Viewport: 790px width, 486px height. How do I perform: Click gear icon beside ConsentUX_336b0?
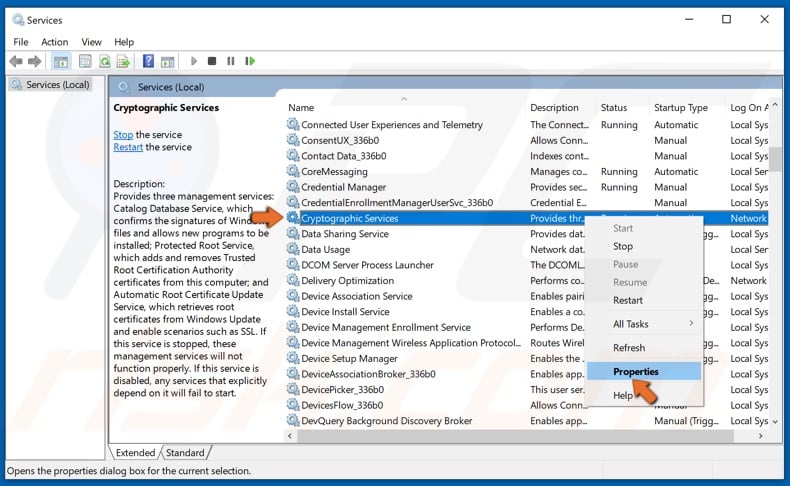click(x=293, y=140)
